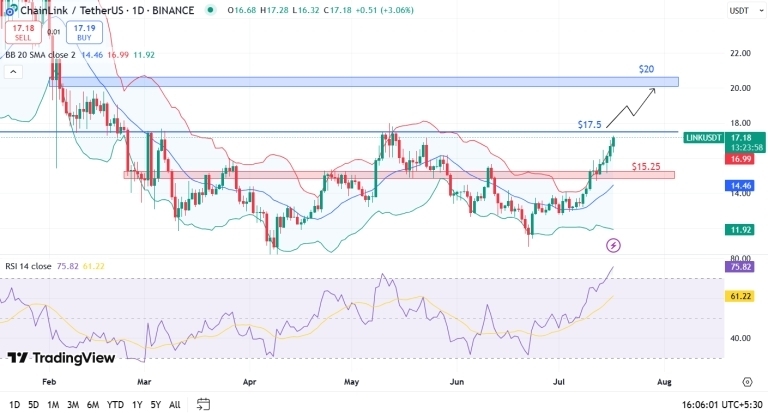Click the TradingView logo

[61, 358]
